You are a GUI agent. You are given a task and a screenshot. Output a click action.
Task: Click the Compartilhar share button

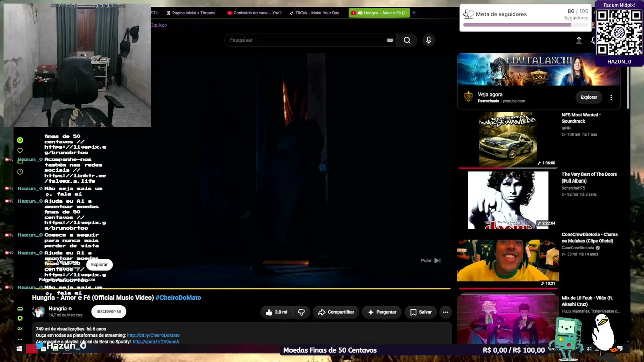point(336,312)
